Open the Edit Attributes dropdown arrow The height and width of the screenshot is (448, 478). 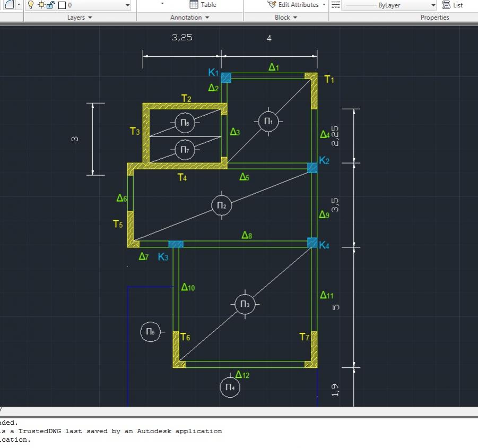[324, 5]
